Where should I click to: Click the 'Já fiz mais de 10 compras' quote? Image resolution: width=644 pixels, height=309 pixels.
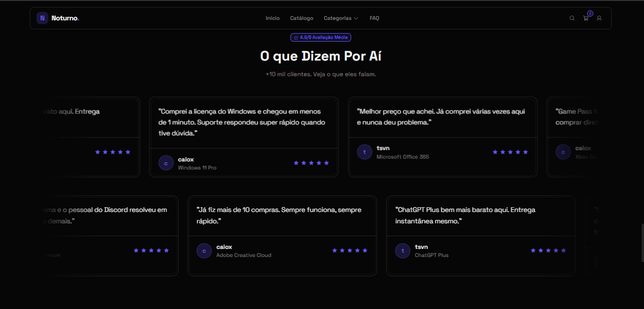coord(279,215)
